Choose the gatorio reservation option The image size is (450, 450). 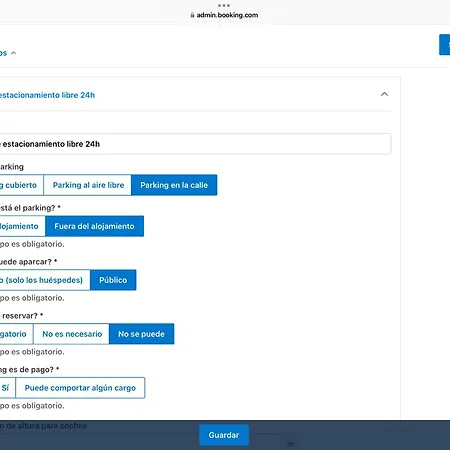(16, 334)
